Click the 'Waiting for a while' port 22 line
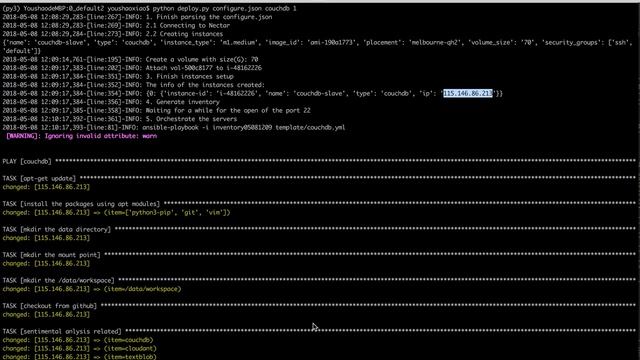 [x=156, y=111]
